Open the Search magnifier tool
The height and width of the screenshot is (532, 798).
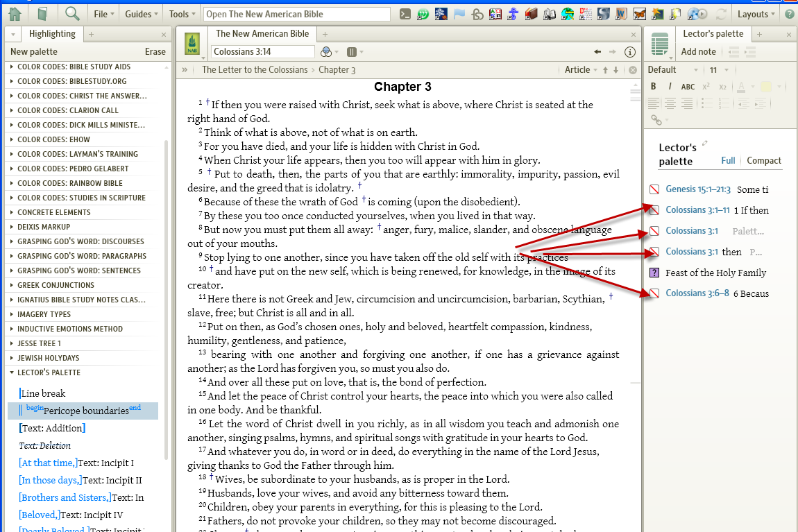tap(72, 14)
